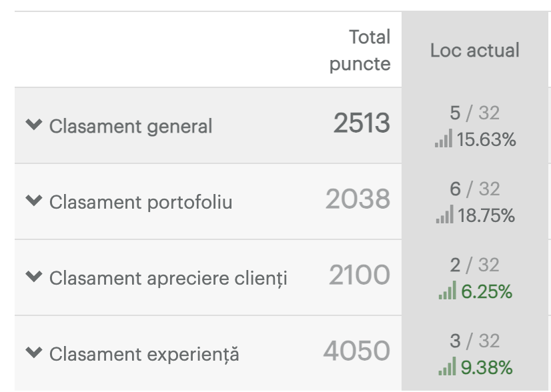This screenshot has width=551, height=392.
Task: Expand the Clasament apreciere clienți chevron
Action: (34, 277)
